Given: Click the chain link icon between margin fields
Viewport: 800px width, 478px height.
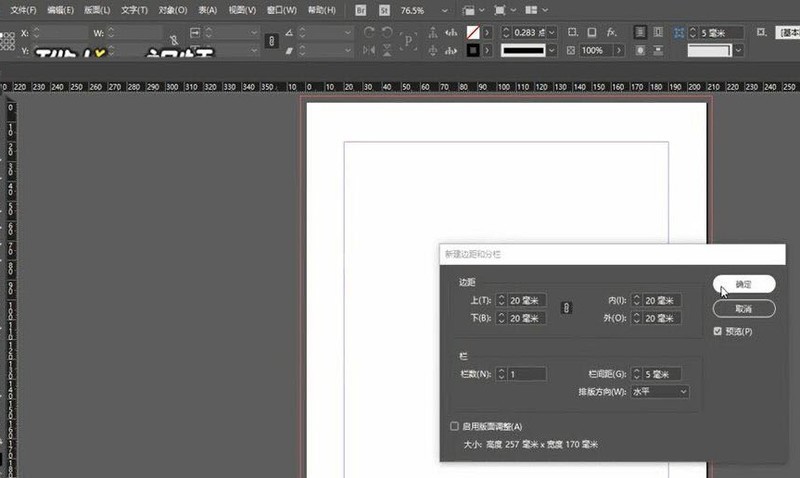Looking at the screenshot, I should [x=566, y=309].
